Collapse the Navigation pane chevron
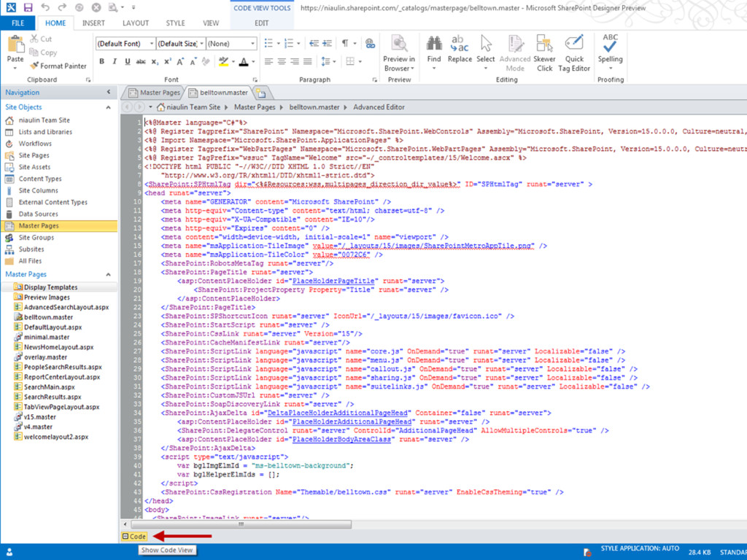The image size is (747, 560). (109, 92)
